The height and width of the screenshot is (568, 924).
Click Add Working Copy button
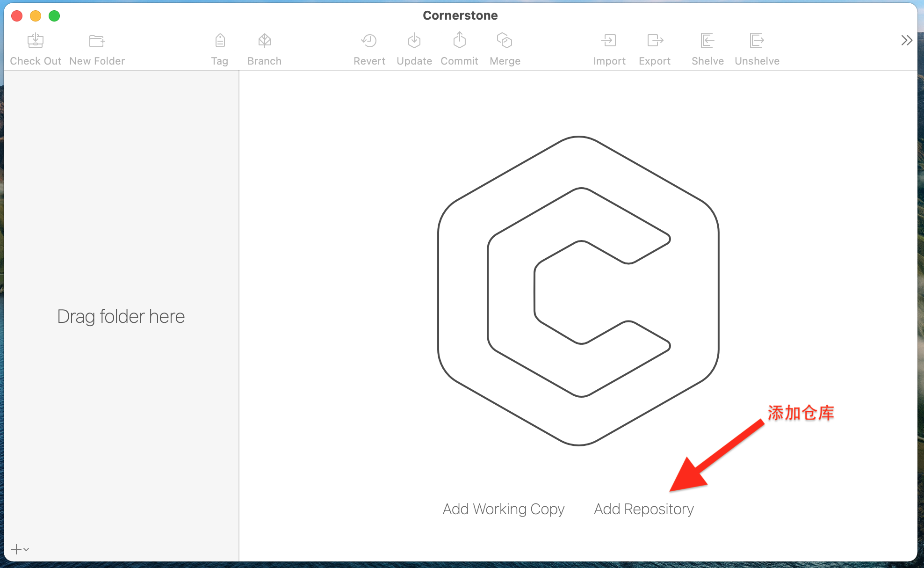504,508
